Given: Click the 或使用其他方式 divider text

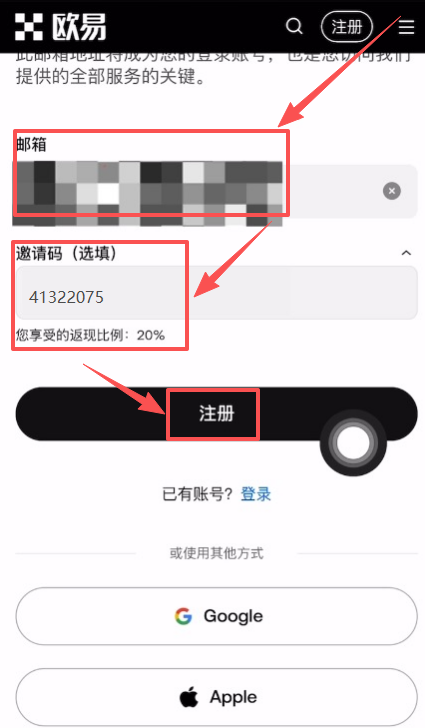Looking at the screenshot, I should coord(216,553).
